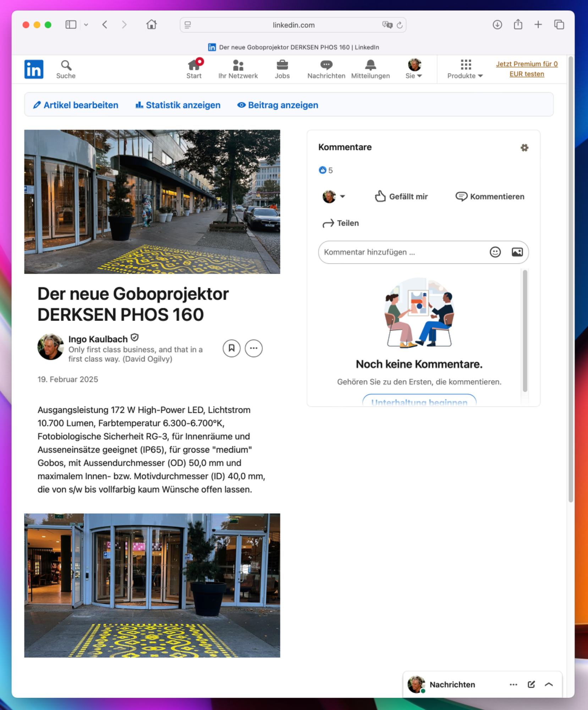This screenshot has height=710, width=588.
Task: Insert emoji via smiley icon
Action: [x=495, y=252]
